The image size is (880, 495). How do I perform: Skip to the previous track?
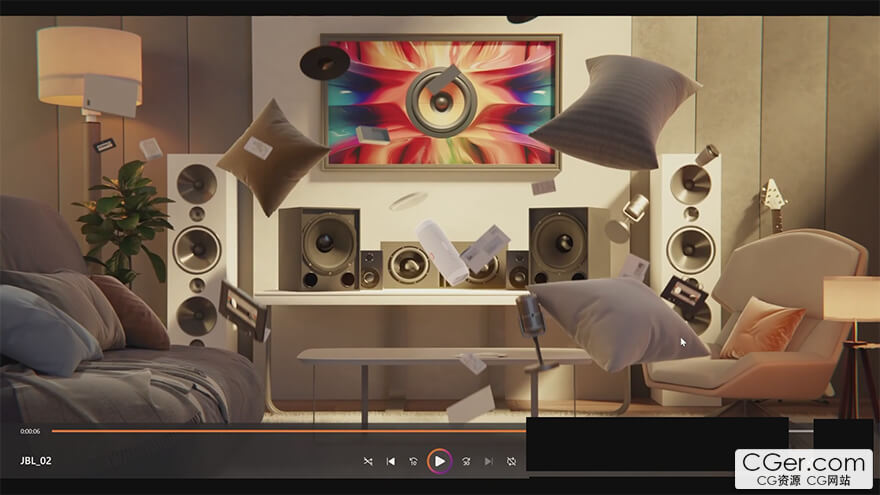390,461
